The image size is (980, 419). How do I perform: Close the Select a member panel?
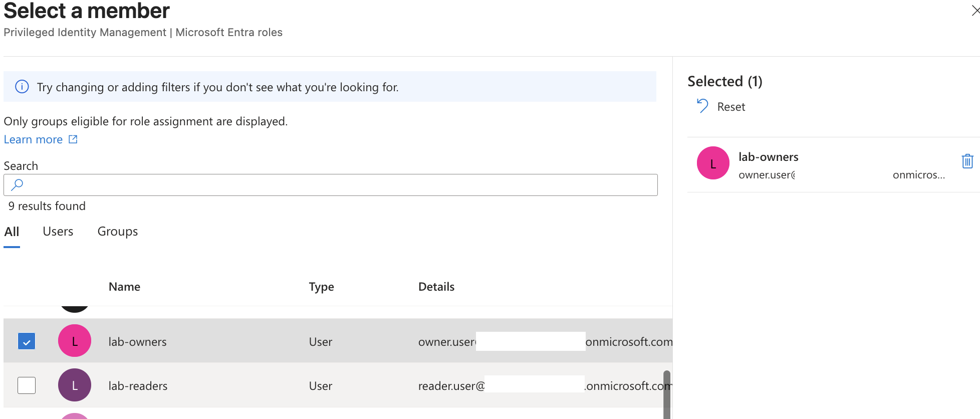(975, 11)
